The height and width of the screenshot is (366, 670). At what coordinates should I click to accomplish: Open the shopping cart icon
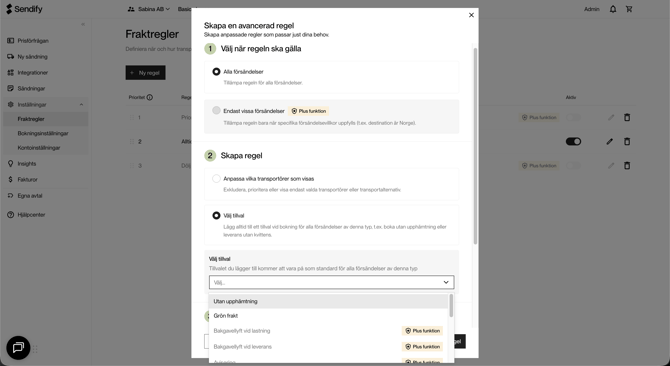[629, 9]
